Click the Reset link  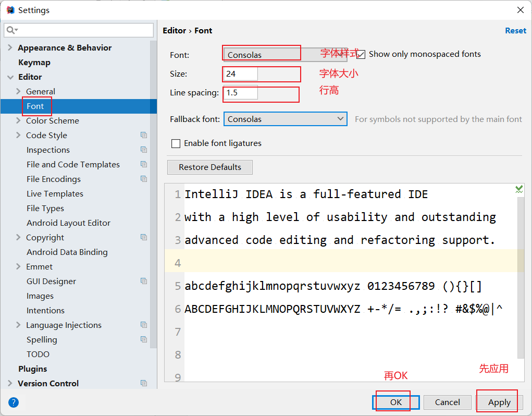[515, 31]
